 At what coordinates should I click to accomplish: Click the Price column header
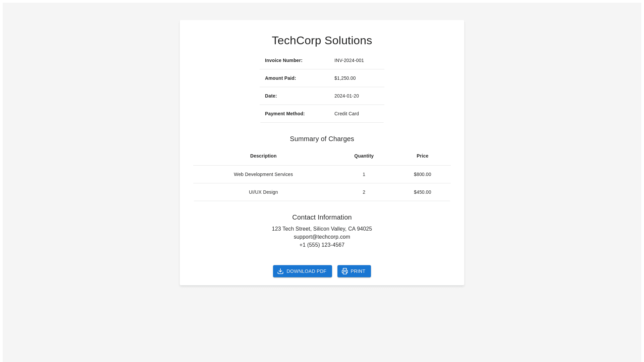coord(422,156)
